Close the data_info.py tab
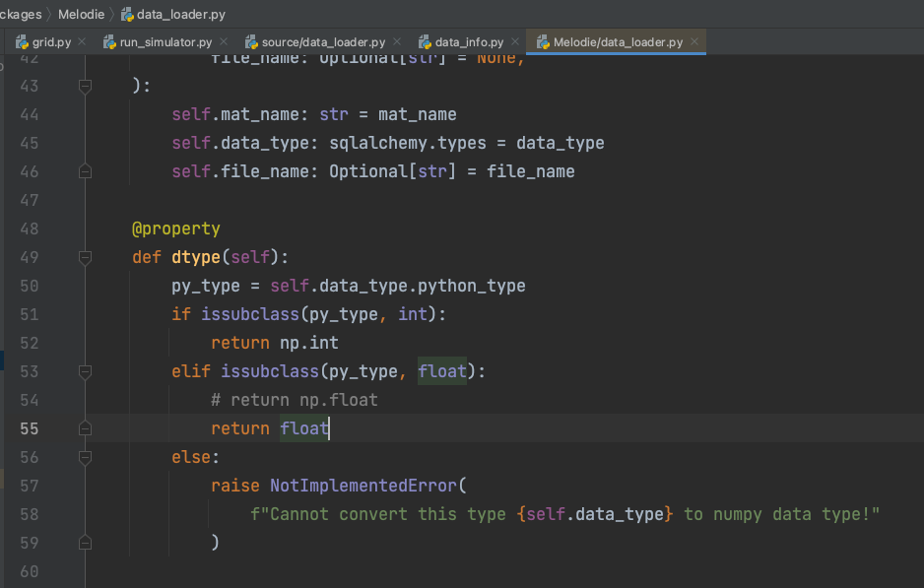924x588 pixels. pyautogui.click(x=515, y=41)
